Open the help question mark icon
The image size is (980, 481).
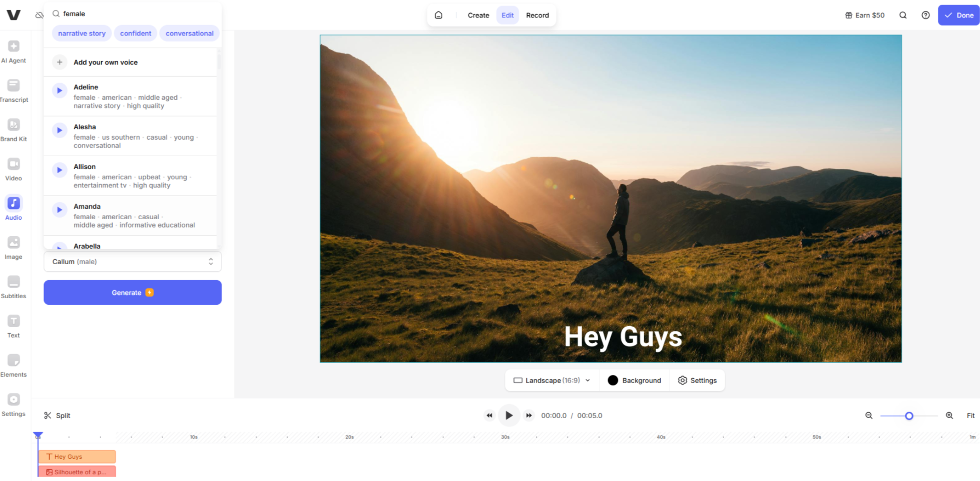(925, 15)
